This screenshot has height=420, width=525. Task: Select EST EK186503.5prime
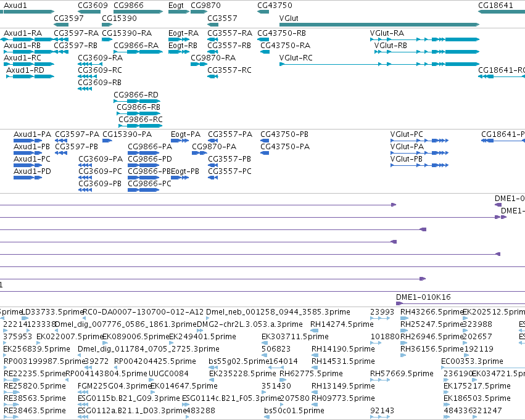click(x=477, y=398)
